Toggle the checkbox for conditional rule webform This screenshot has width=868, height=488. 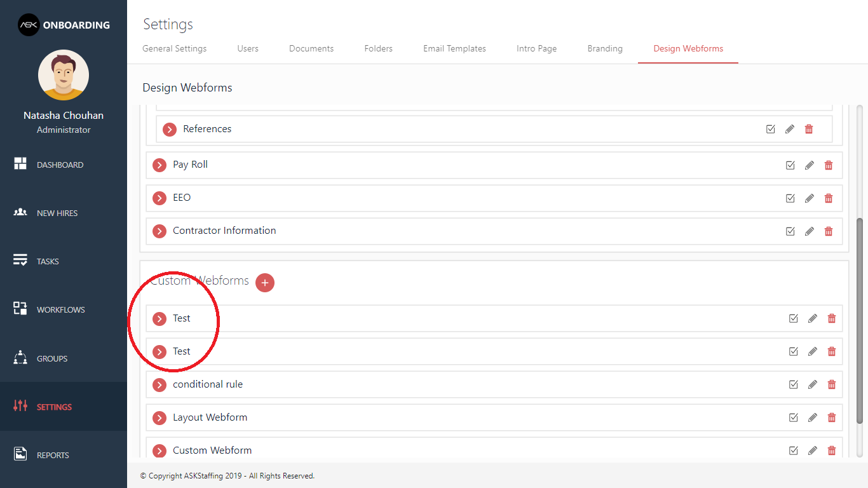point(793,384)
